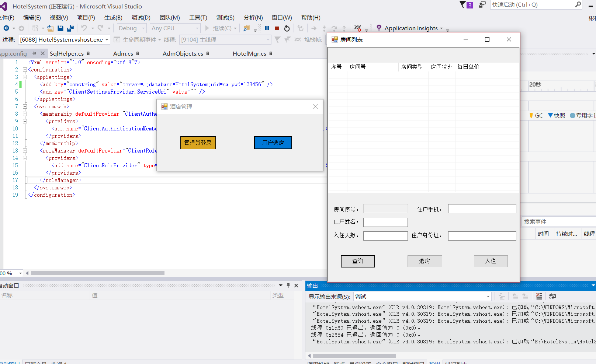
Task: Collapse the configuration XML node
Action: click(x=25, y=70)
